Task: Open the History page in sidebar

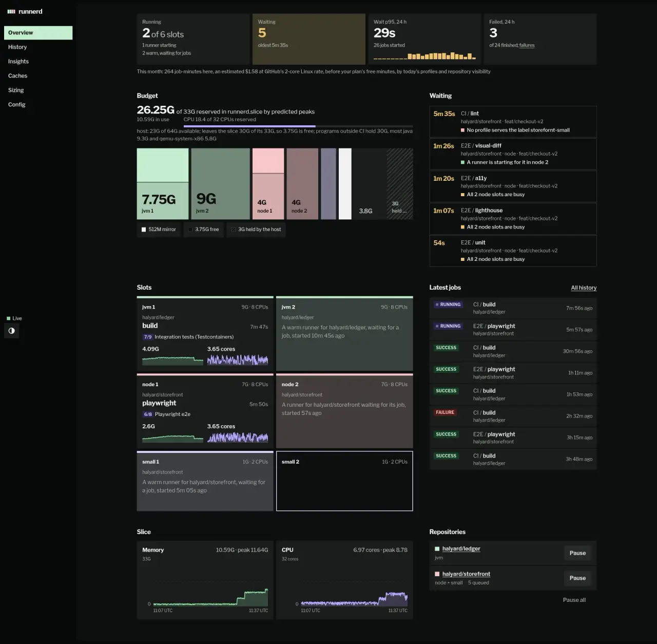Action: coord(38,47)
